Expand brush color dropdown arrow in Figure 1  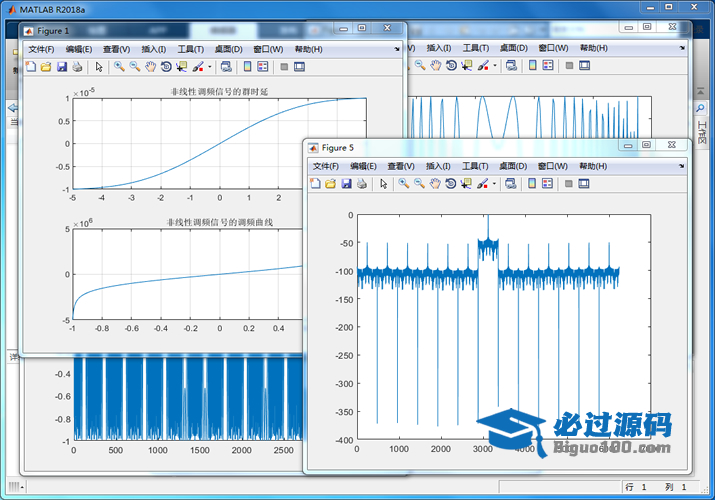pyautogui.click(x=209, y=68)
